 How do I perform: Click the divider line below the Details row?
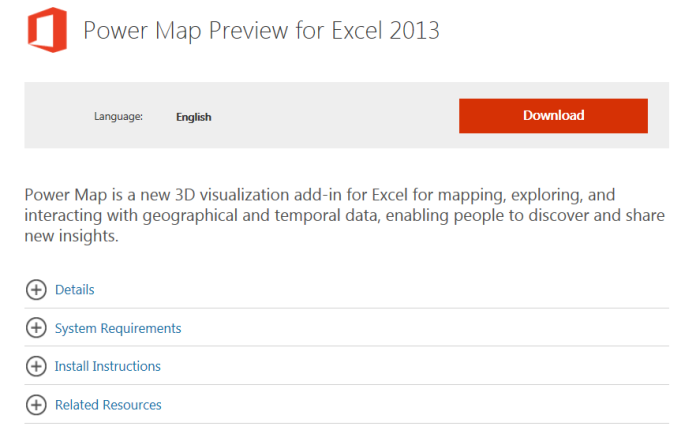347,308
